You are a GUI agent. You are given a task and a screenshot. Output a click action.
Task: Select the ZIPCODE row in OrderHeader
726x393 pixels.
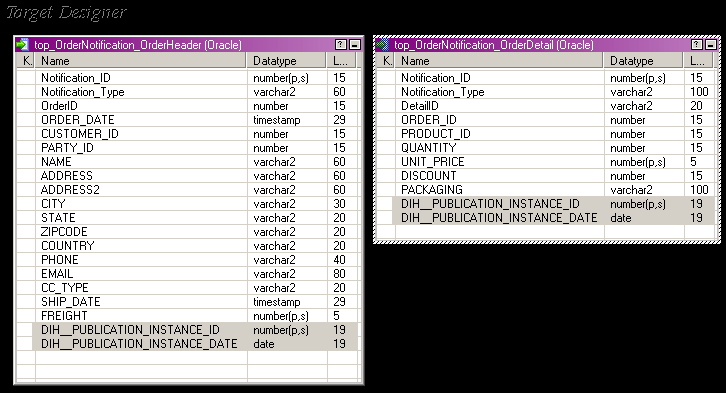tap(187, 232)
